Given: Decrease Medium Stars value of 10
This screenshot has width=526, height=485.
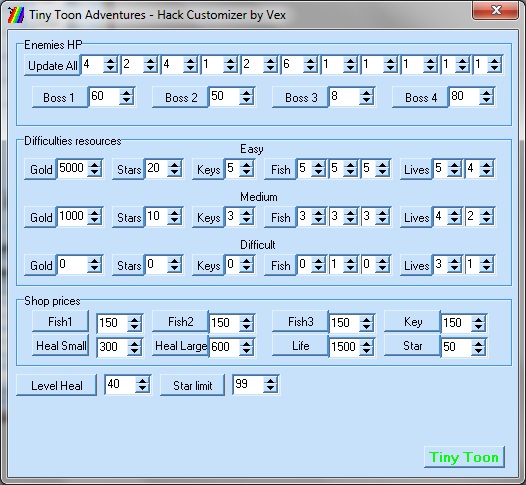Looking at the screenshot, I should point(174,220).
